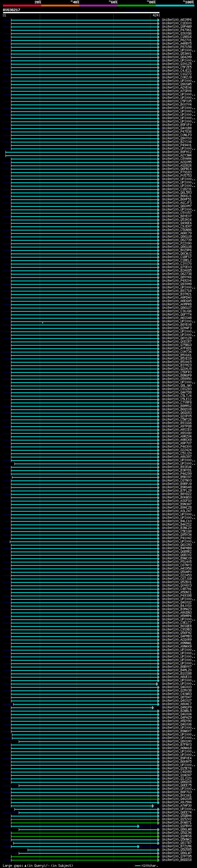The width and height of the screenshot is (197, 868).
Task: Click hit label UniRef100_P62701
Action: pos(176,40)
